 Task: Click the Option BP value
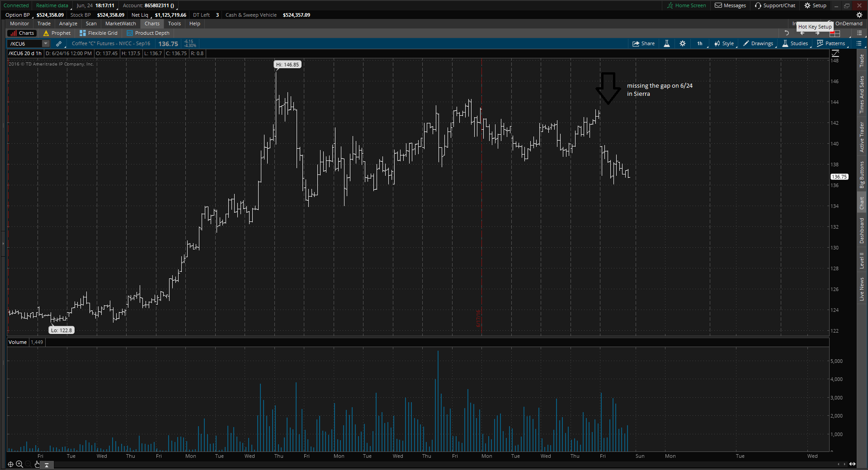click(x=50, y=15)
